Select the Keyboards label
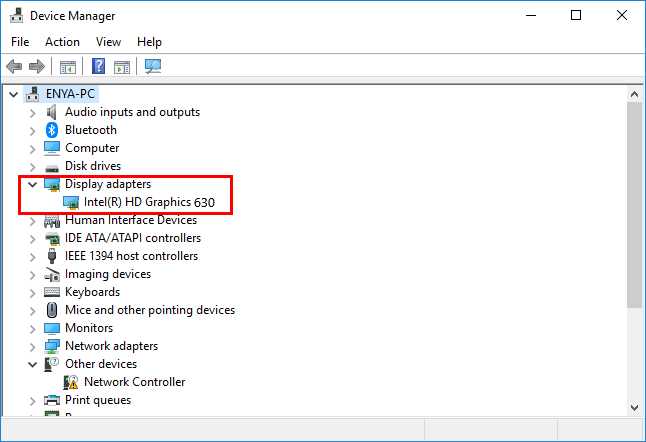 tap(93, 292)
